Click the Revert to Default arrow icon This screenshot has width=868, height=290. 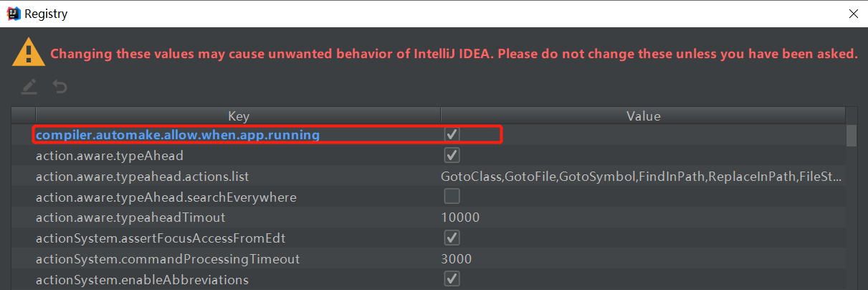pyautogui.click(x=60, y=87)
